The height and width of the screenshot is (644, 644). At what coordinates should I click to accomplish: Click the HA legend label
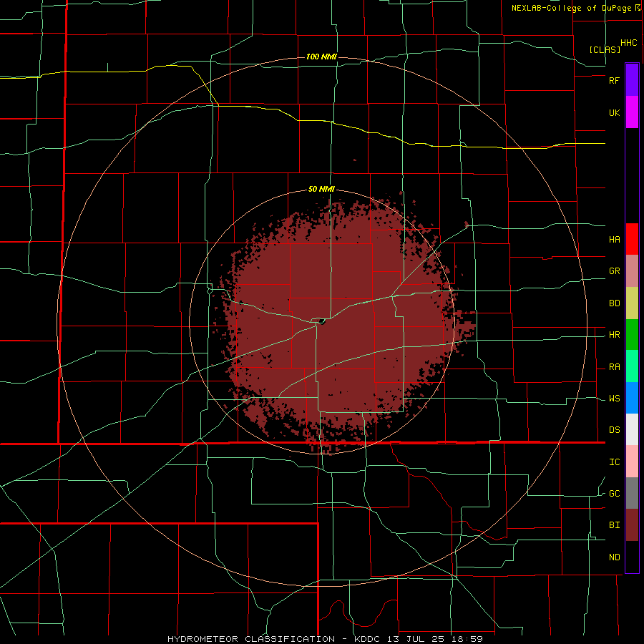pyautogui.click(x=614, y=239)
